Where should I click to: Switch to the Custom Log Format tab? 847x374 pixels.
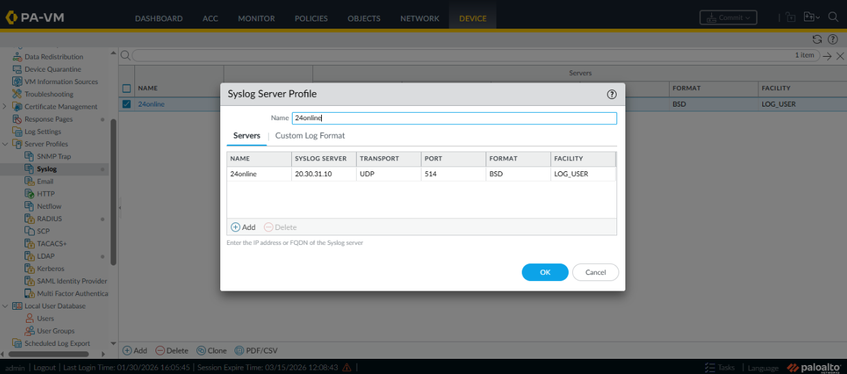[310, 136]
